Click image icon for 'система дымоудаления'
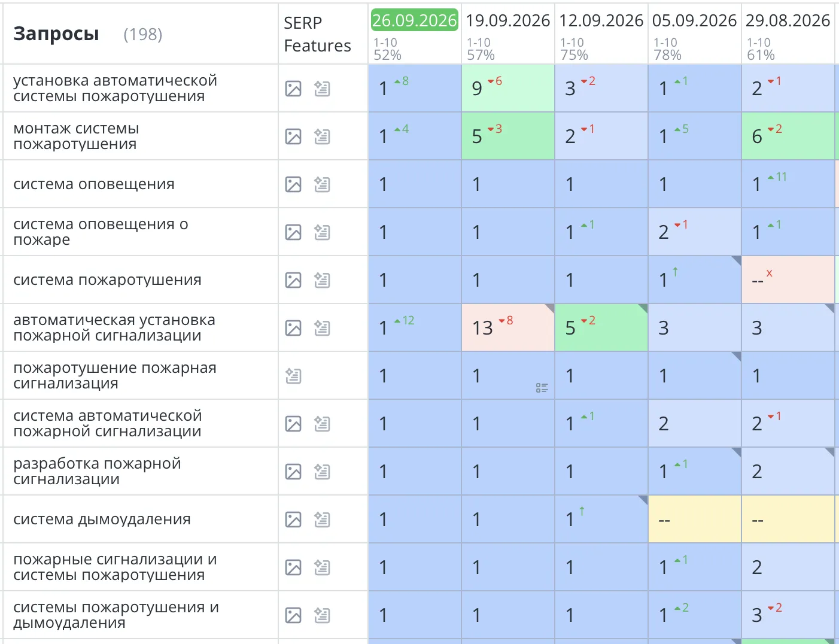Image resolution: width=839 pixels, height=644 pixels. pos(293,520)
